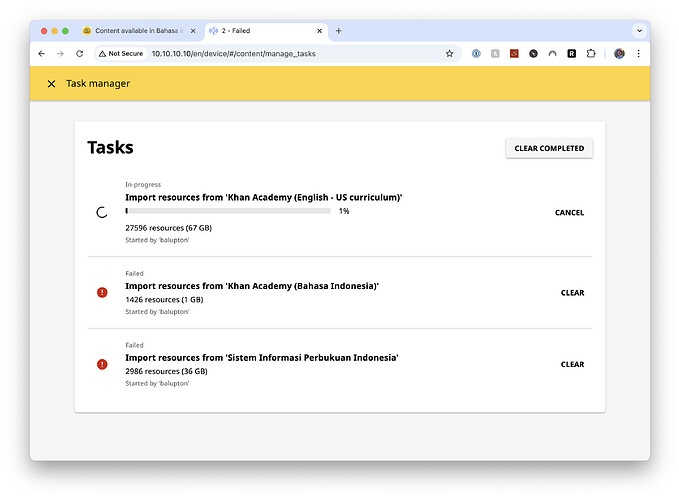The image size is (679, 500).
Task: Focus the address bar URL
Action: point(233,54)
